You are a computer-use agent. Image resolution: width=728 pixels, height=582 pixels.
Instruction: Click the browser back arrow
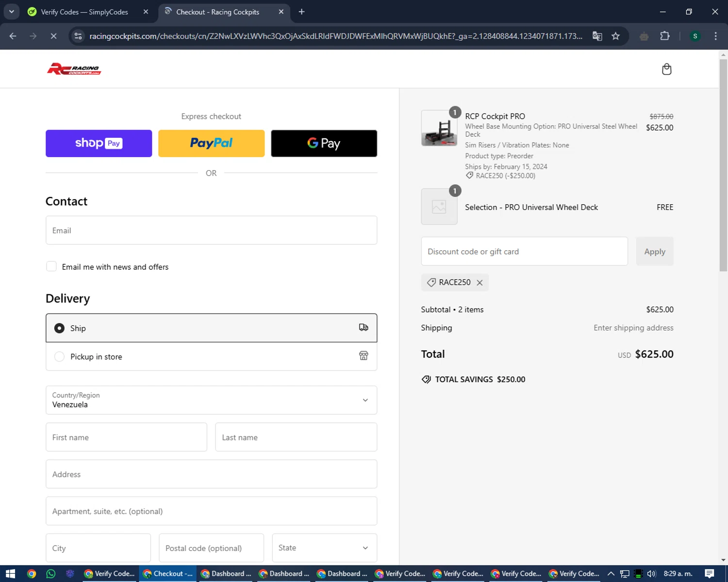click(x=13, y=36)
